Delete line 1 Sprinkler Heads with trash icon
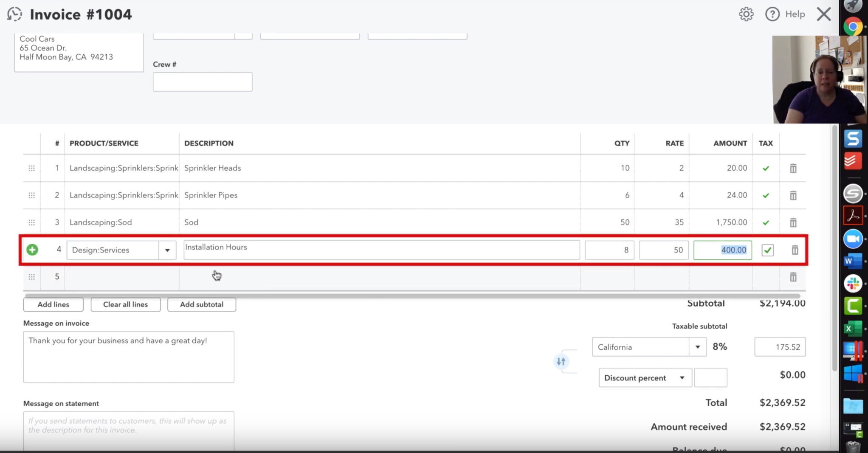868x453 pixels. 793,169
